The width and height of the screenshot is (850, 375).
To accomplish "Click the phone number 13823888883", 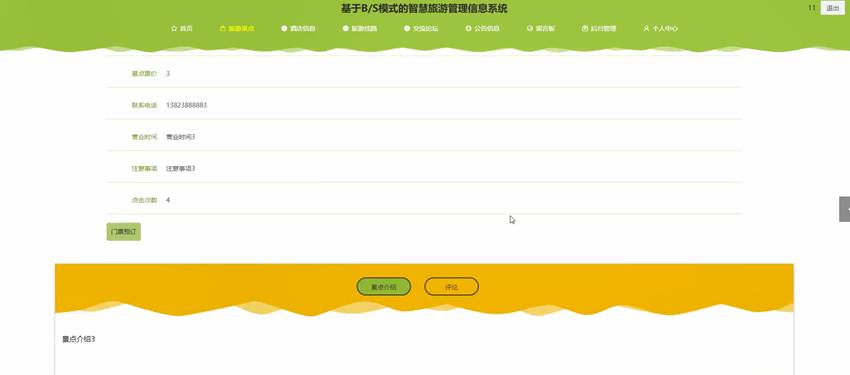I will [x=186, y=105].
